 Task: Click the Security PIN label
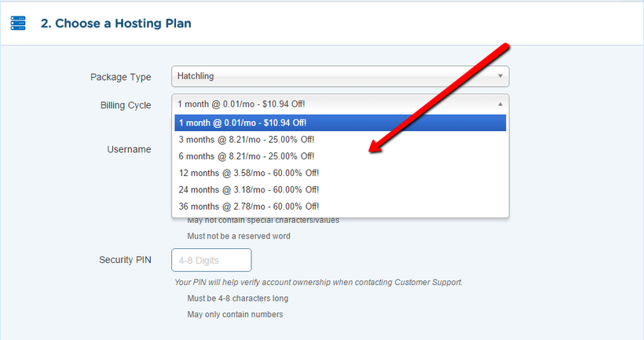click(x=126, y=260)
